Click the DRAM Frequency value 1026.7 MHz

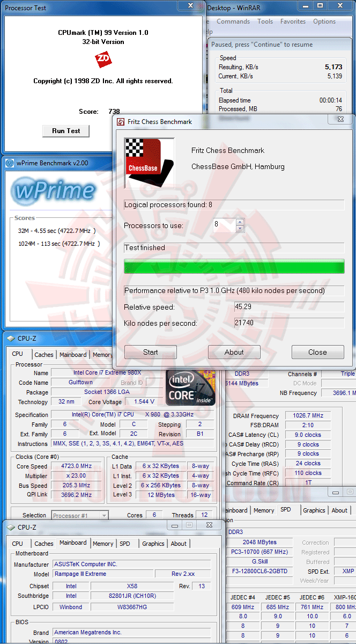coord(308,415)
